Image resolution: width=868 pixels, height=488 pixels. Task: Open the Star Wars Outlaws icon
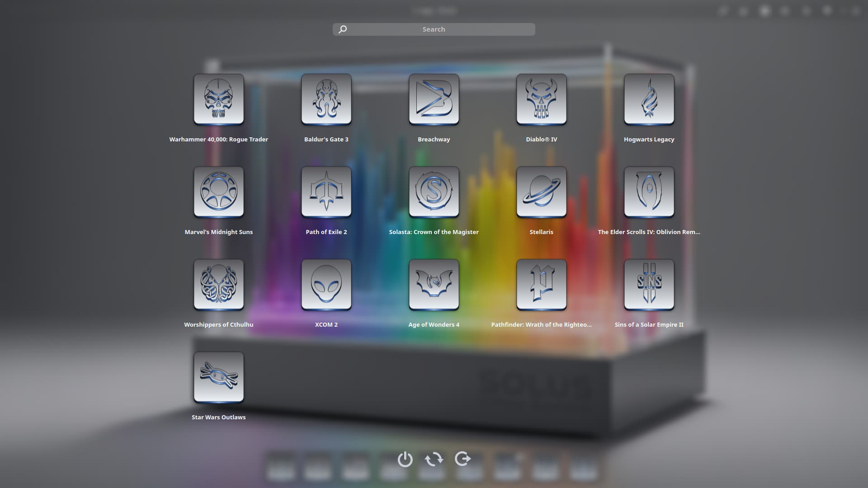pyautogui.click(x=219, y=377)
